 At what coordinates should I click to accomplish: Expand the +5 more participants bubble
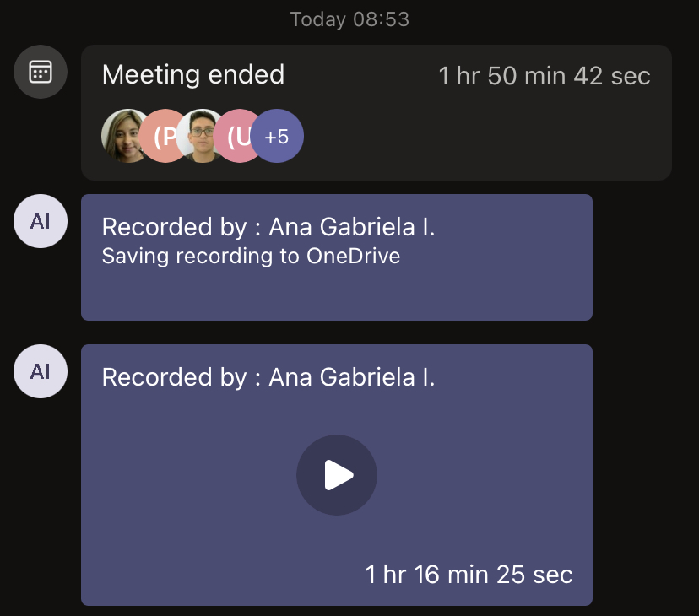[277, 136]
